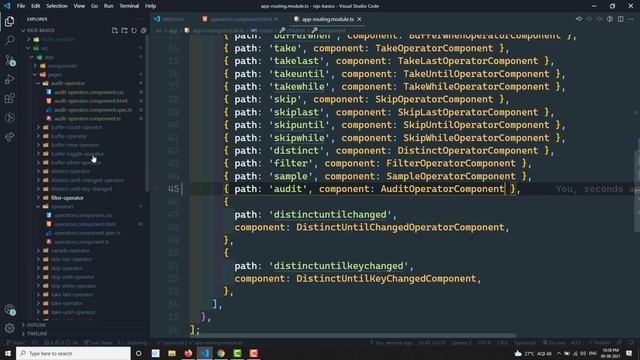Viewport: 640px width, 360px height.
Task: Click the Go Live status bar button
Action: [x=554, y=342]
